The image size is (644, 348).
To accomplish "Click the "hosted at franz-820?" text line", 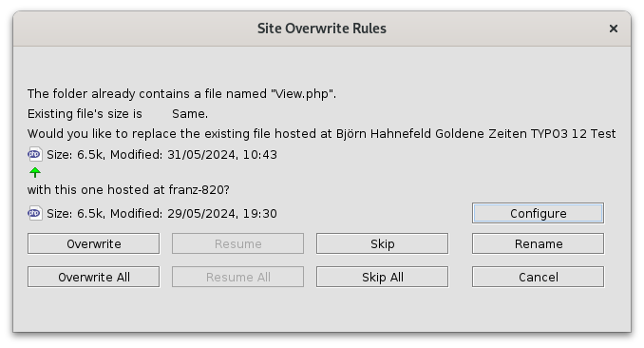I will tap(128, 189).
